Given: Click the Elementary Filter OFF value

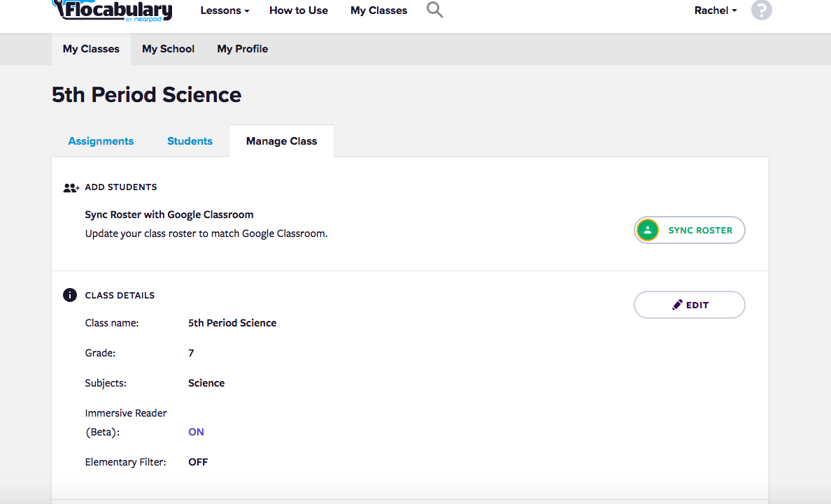Looking at the screenshot, I should 198,462.
